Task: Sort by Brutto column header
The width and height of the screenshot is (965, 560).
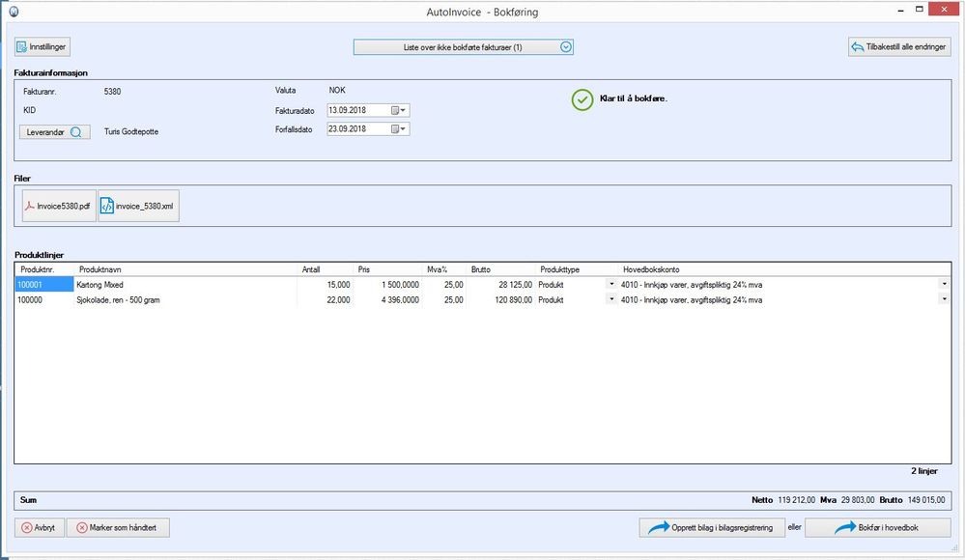Action: click(481, 269)
